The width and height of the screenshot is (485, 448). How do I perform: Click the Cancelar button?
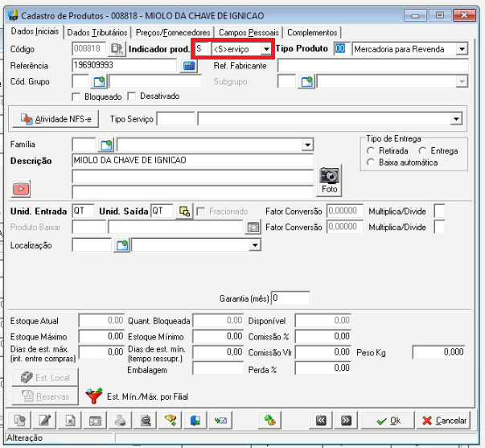click(444, 421)
